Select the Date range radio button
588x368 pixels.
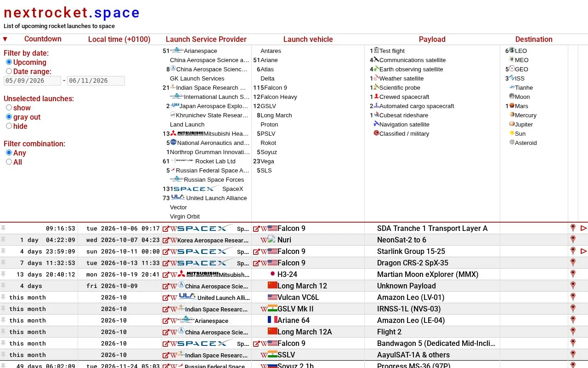point(9,71)
